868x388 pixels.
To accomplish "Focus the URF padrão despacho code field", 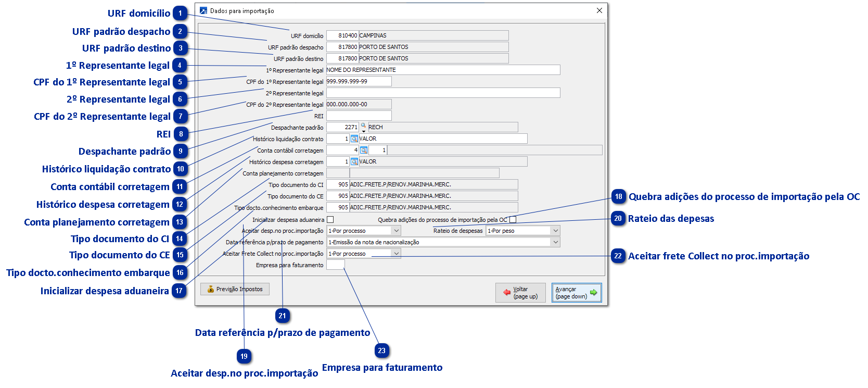I will (342, 47).
